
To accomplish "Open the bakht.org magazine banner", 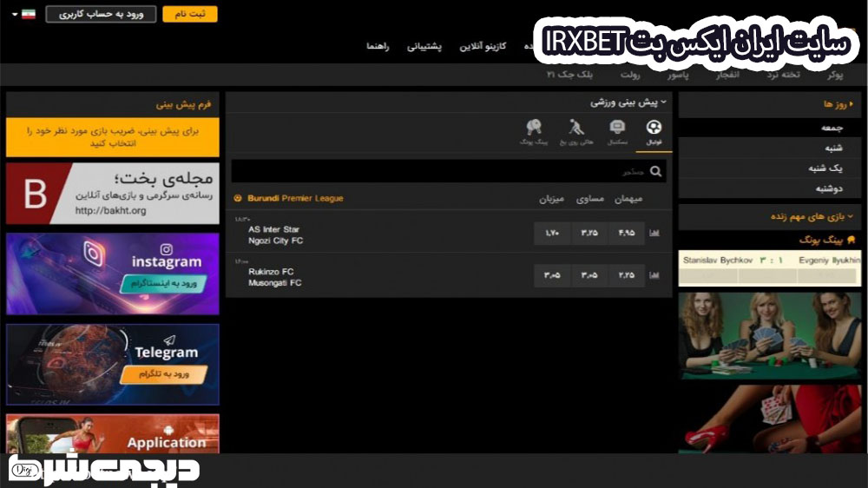I will (112, 194).
